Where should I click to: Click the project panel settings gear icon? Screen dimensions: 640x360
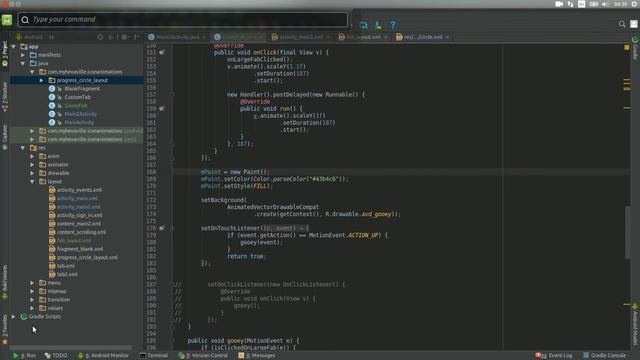tap(124, 37)
